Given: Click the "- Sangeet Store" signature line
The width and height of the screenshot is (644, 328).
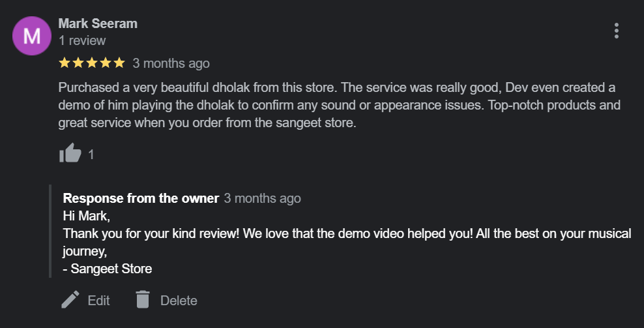Looking at the screenshot, I should pos(108,268).
